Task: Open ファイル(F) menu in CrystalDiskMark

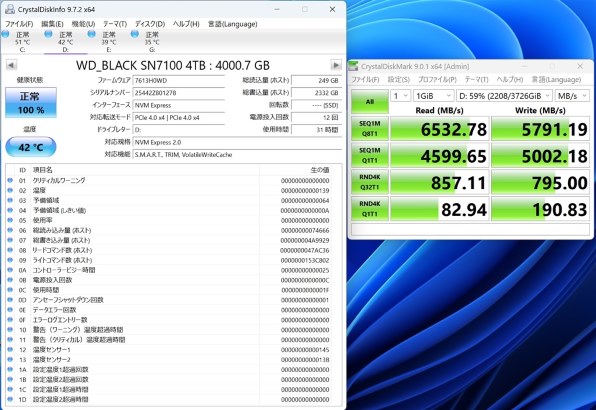Action: point(365,79)
